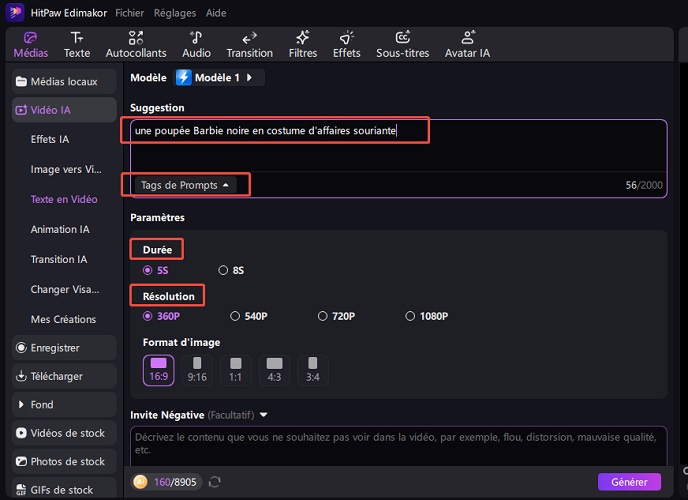Screen dimensions: 688x500
Task: Click the HitPaw Edimakor logo icon
Action: (15, 12)
